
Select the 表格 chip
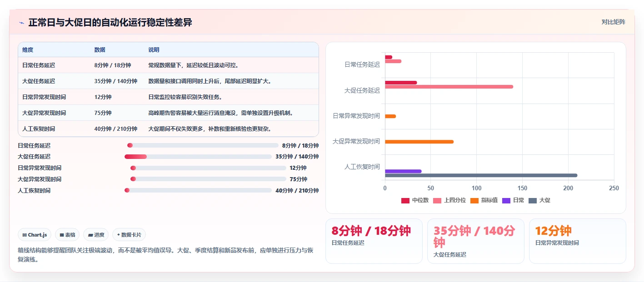[x=67, y=235]
